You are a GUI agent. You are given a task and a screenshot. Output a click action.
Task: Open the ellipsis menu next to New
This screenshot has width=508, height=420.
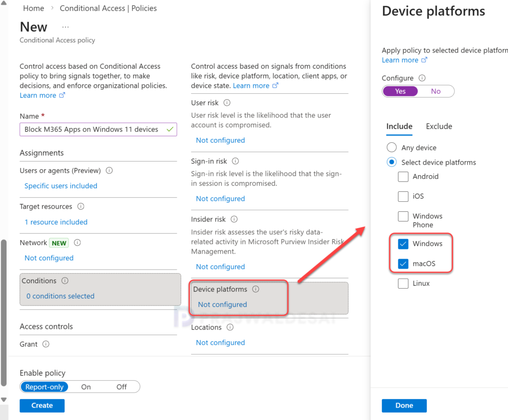pos(65,27)
